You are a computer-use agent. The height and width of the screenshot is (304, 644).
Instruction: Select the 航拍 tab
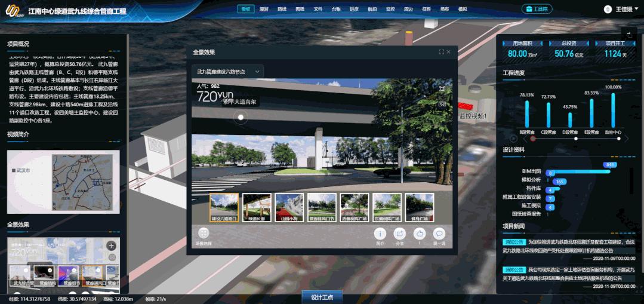[x=372, y=9]
